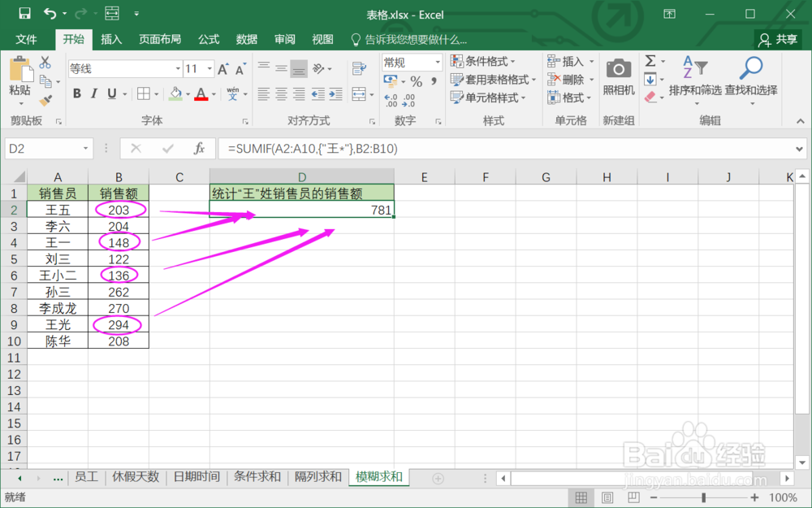The height and width of the screenshot is (508, 812).
Task: Expand the formula bar
Action: coord(800,150)
